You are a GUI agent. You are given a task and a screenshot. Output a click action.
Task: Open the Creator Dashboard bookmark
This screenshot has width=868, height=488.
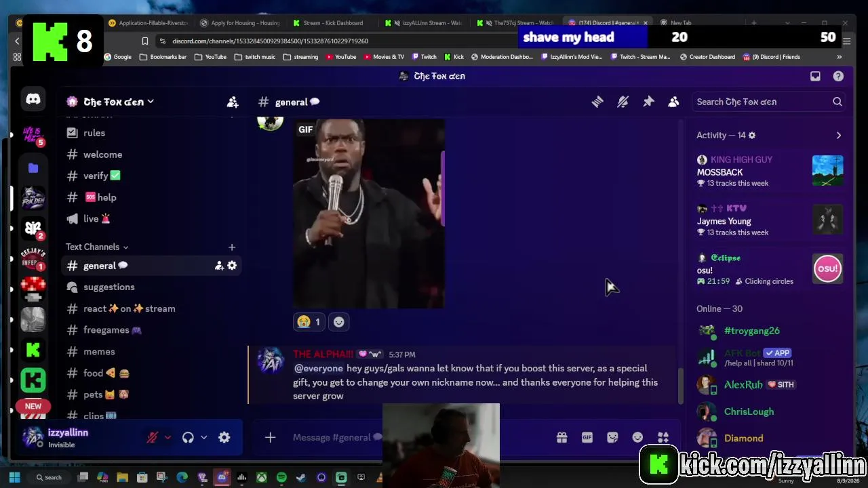(707, 57)
